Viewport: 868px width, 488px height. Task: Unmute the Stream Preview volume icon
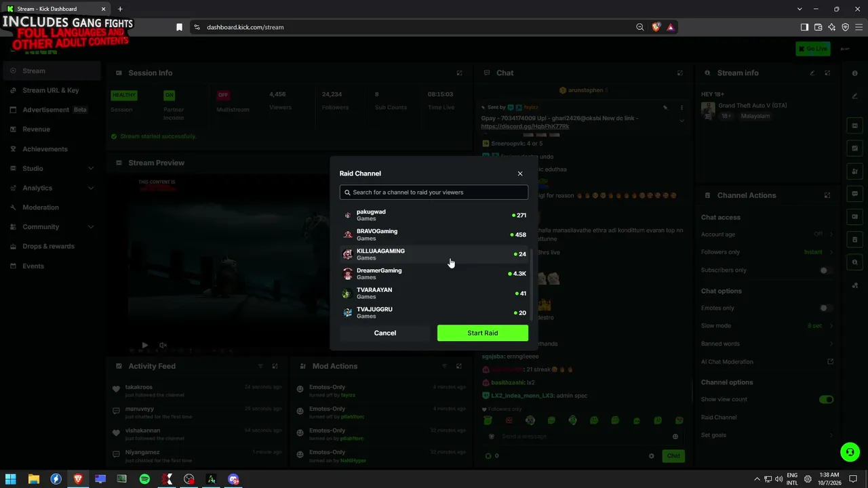(163, 345)
